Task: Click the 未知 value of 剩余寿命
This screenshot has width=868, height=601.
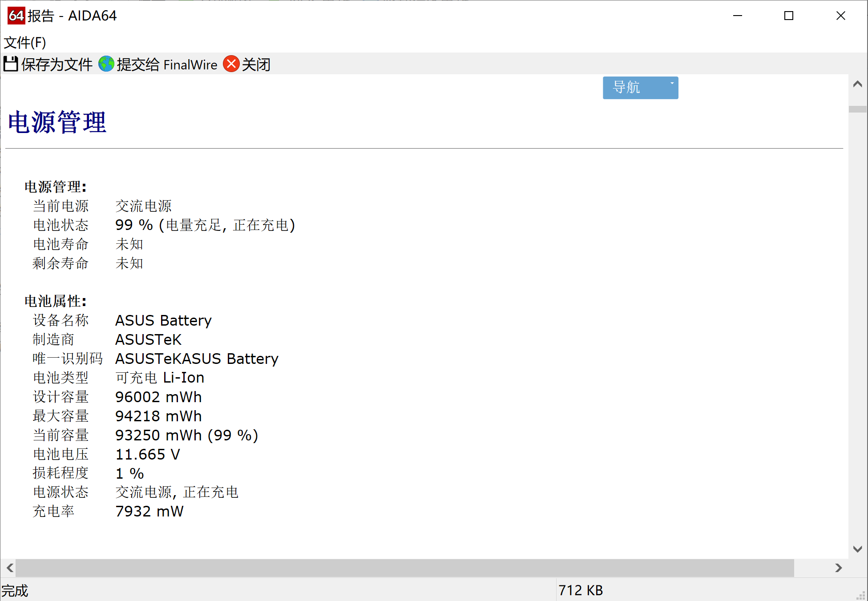Action: click(x=129, y=263)
